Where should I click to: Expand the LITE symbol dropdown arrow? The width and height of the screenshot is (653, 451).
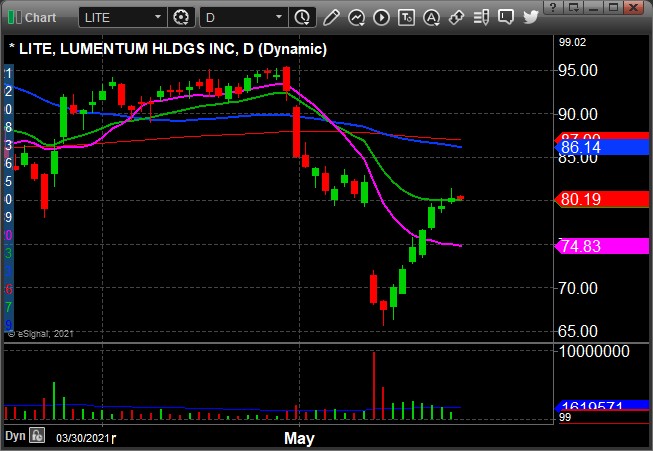coord(158,17)
